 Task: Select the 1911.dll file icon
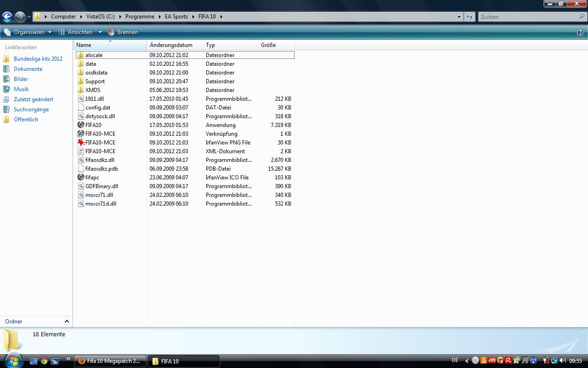[81, 98]
